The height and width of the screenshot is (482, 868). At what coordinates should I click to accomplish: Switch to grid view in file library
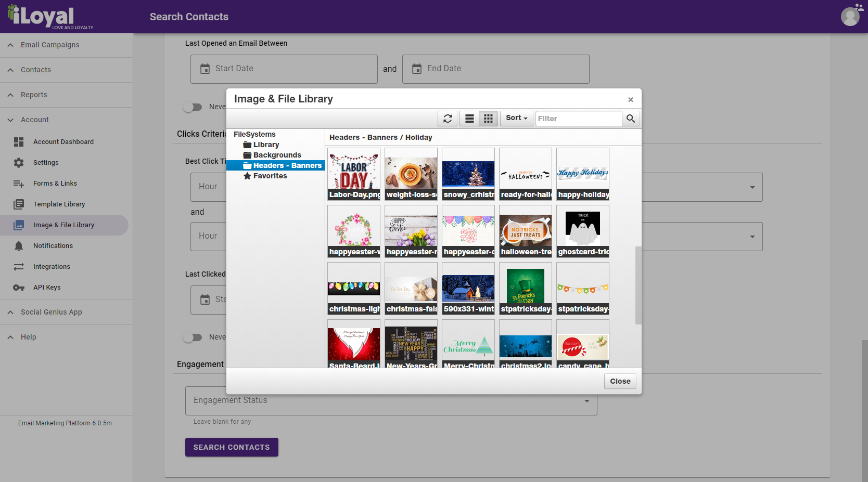point(488,119)
